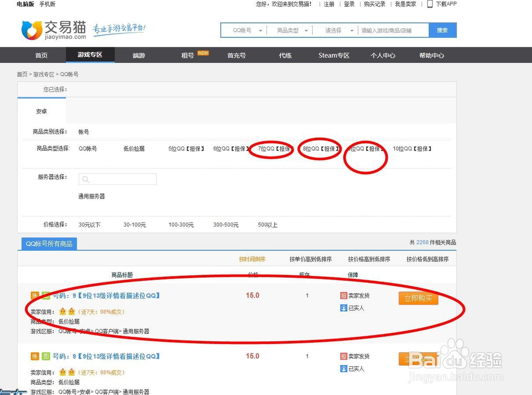Sort by 按价格低到高排序
Viewport: 532px width, 395px height.
[428, 259]
